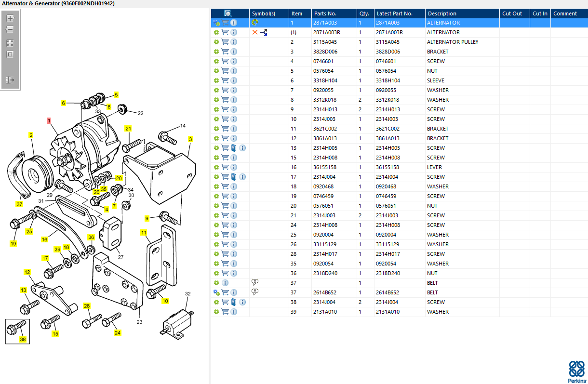This screenshot has height=384, width=588.
Task: Select latest part number 2131A010 cell
Action: (x=400, y=312)
